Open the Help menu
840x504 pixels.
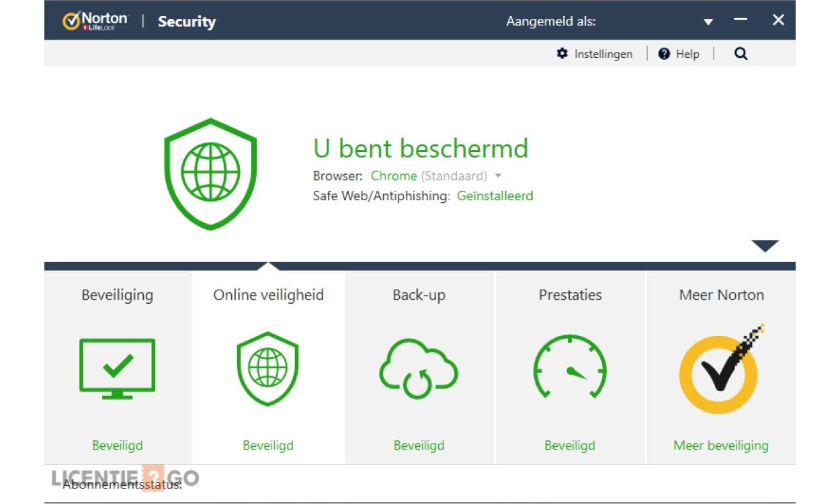[679, 54]
